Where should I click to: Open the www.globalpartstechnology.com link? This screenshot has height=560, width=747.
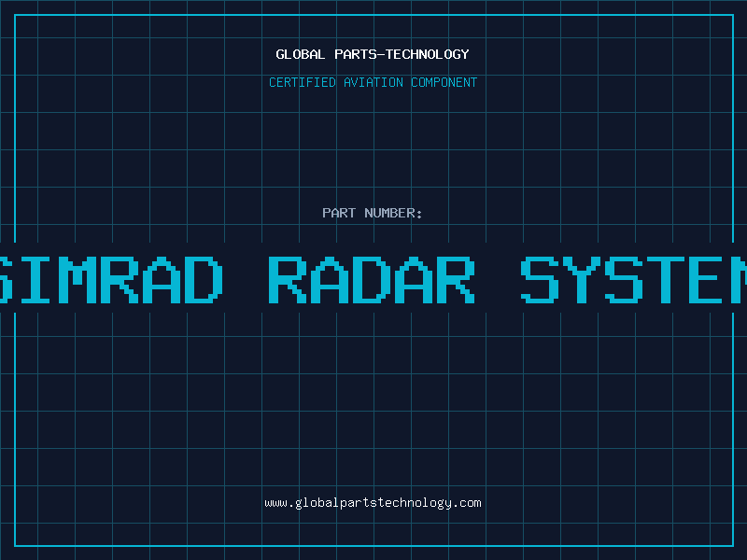373,503
